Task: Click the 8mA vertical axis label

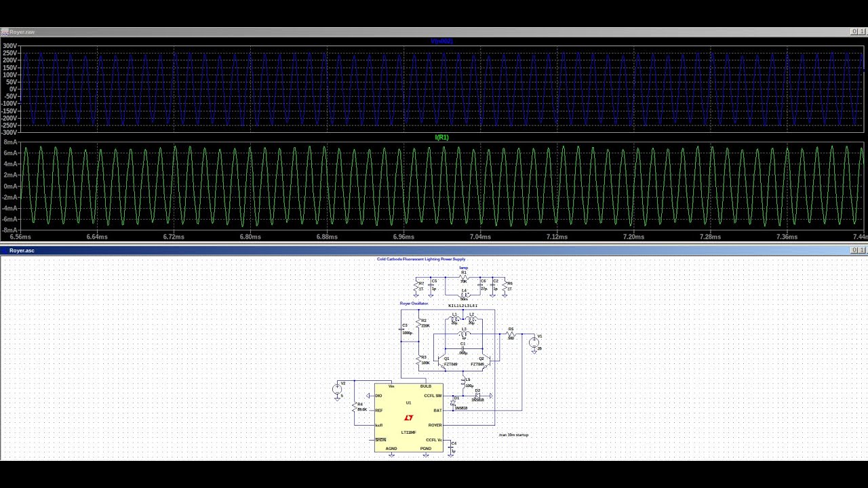Action: (10, 142)
